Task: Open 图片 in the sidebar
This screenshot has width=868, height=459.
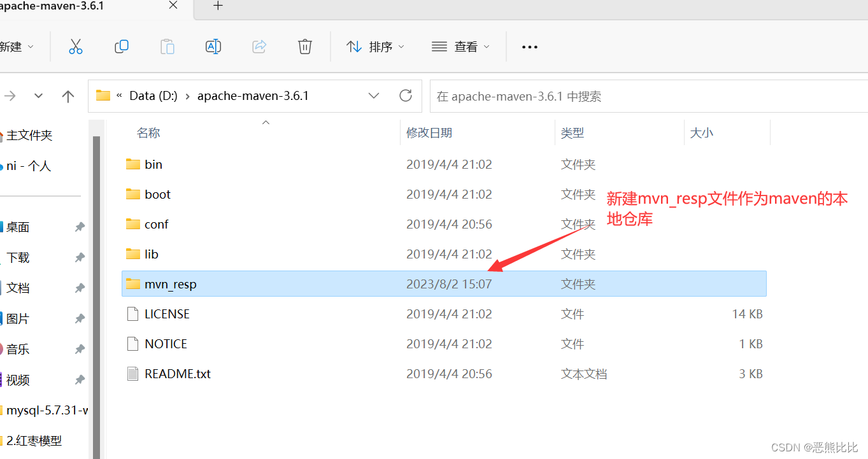Action: tap(18, 318)
